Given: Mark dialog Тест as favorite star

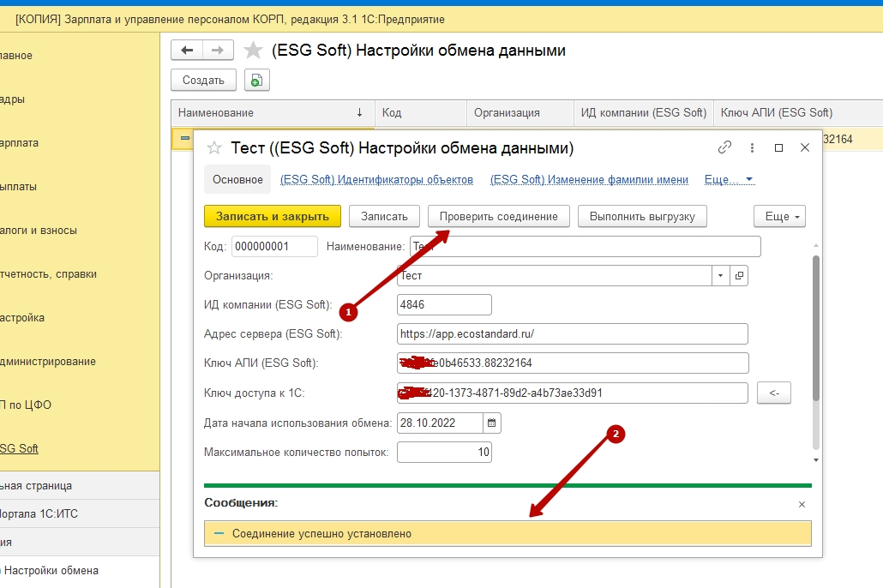Looking at the screenshot, I should [x=214, y=148].
